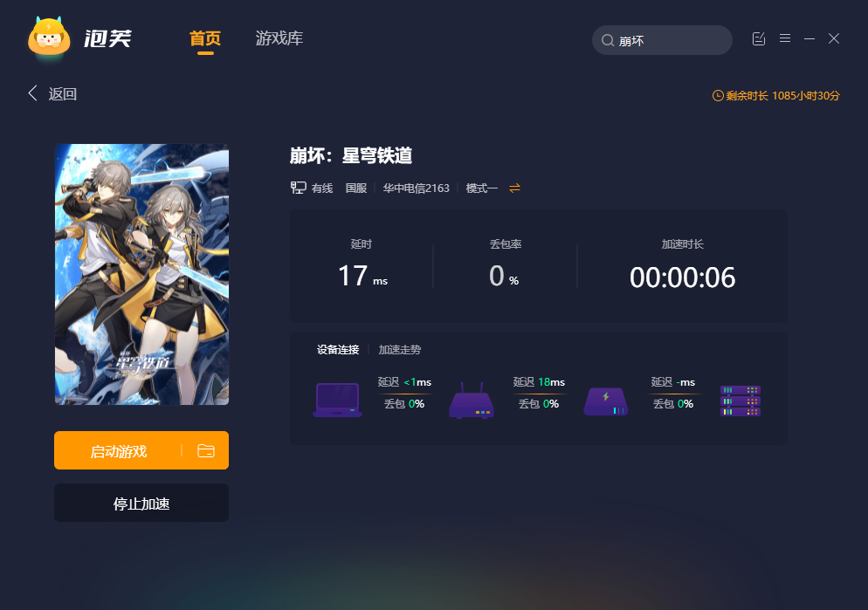Click the 崩坏：星穹铁道 game title

tap(351, 155)
